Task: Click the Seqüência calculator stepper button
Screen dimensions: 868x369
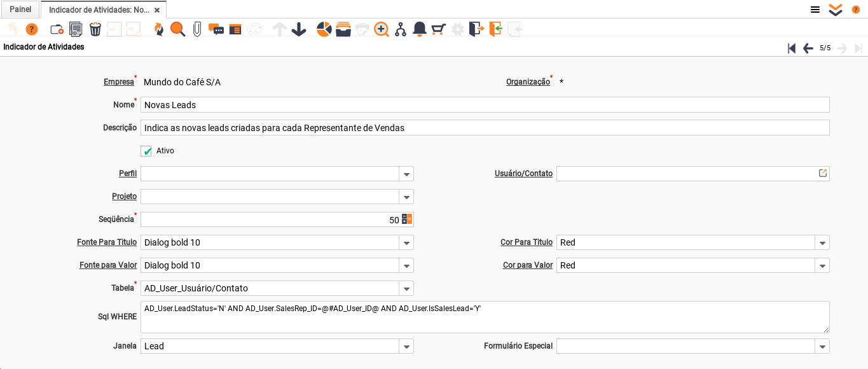Action: 407,219
